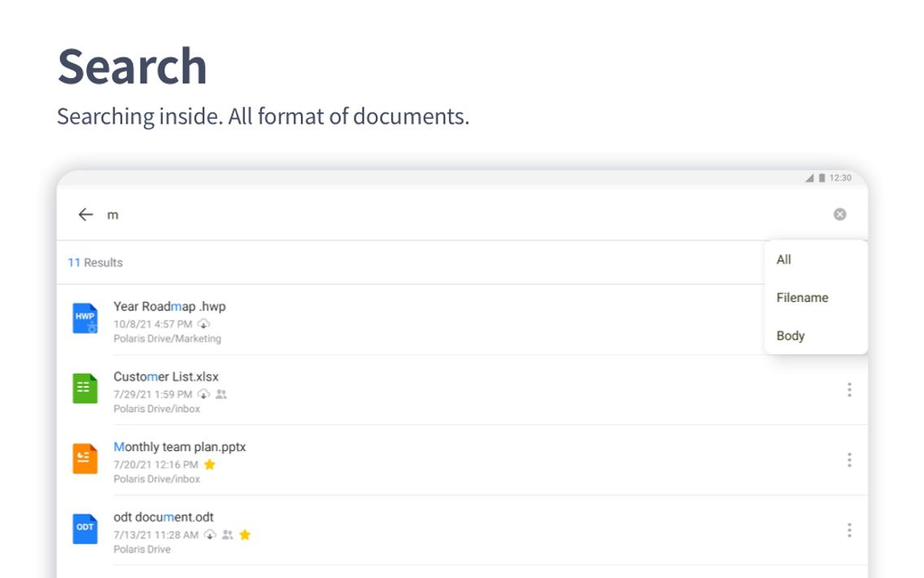Open more options for Monthly team plan.pptx

[849, 460]
